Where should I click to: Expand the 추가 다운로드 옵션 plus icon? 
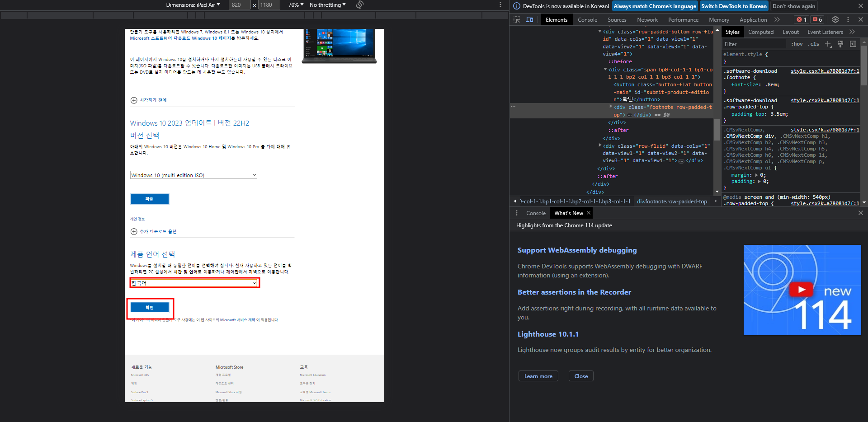[x=134, y=231]
